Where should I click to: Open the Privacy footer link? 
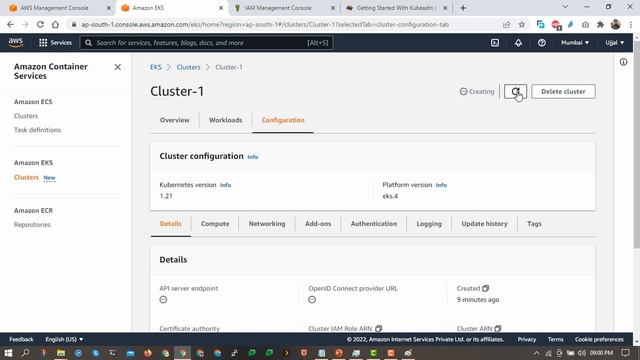(x=527, y=339)
